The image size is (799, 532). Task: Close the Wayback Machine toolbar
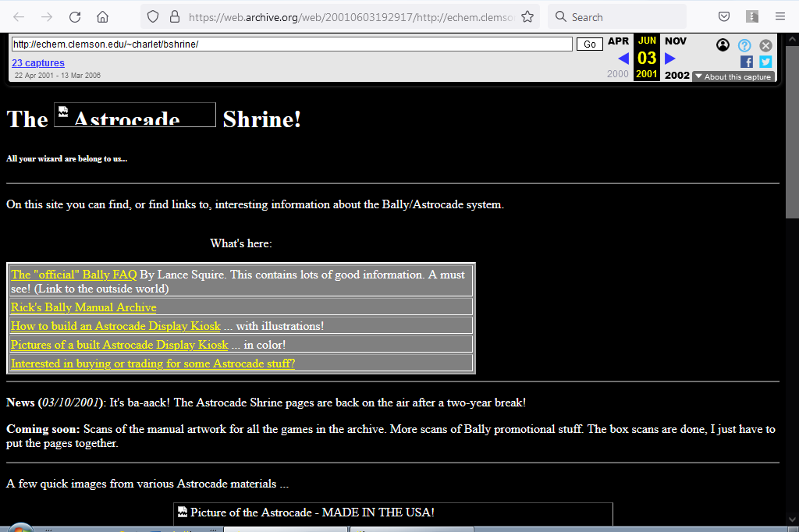766,45
